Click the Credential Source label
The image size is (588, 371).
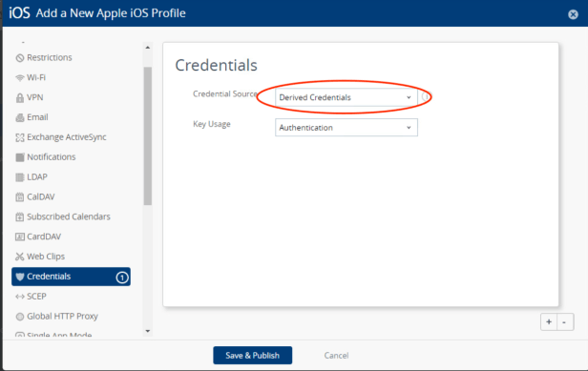tap(225, 93)
